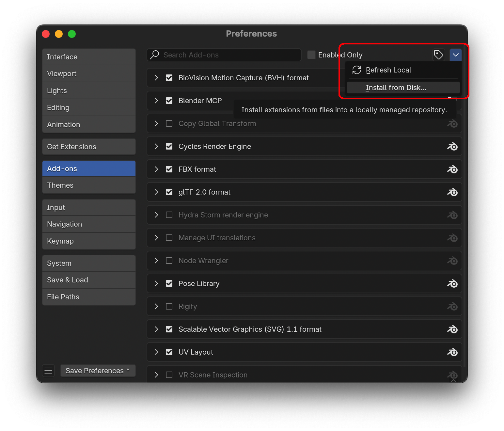Toggle the Enabled Only checkbox
504x431 pixels.
tap(311, 55)
